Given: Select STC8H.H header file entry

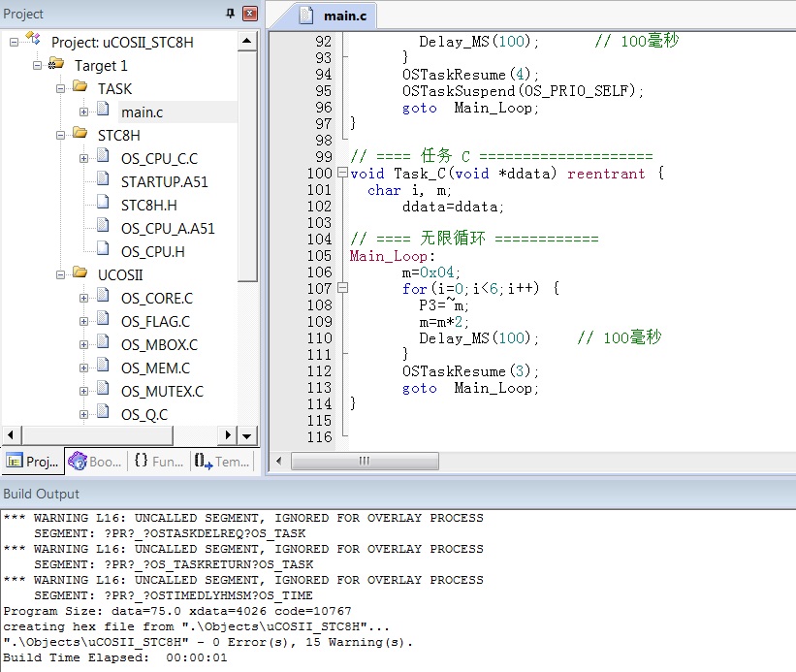Looking at the screenshot, I should [x=148, y=205].
